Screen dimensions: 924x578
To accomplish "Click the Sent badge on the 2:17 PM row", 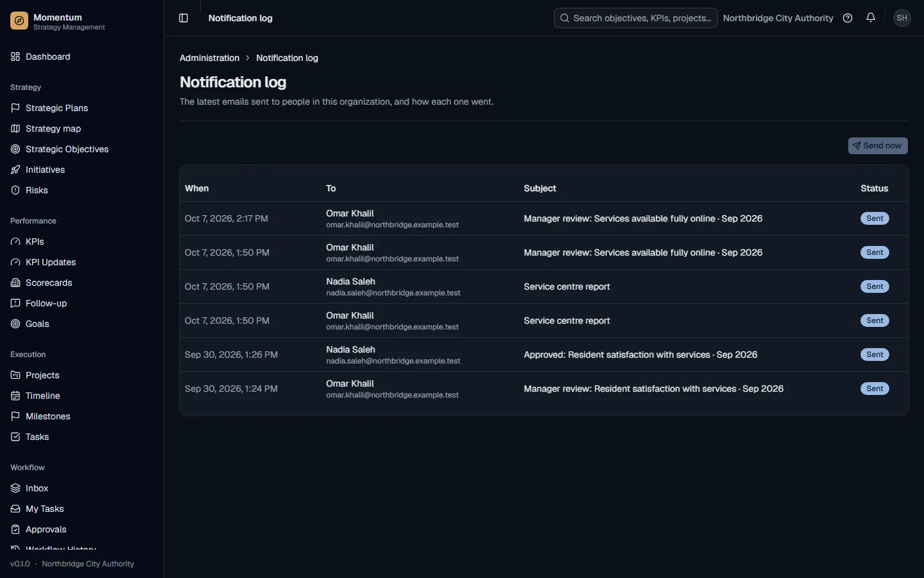I will [875, 218].
